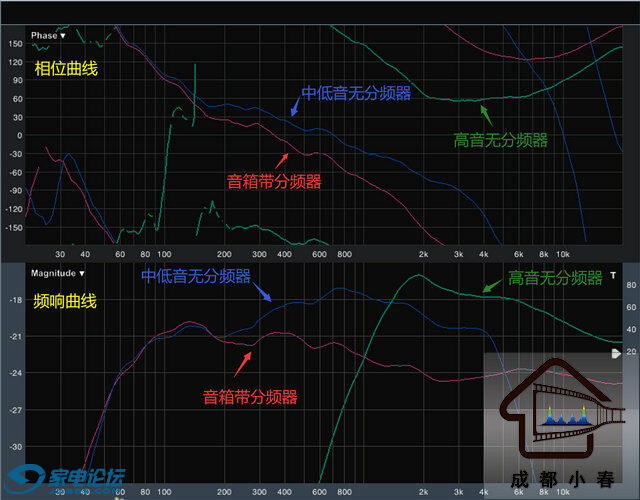The height and width of the screenshot is (500, 640).
Task: Select the yellow 频响曲线 label
Action: point(65,300)
